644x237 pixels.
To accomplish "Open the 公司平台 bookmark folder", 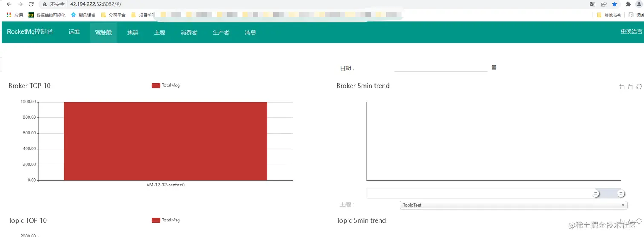I will (x=113, y=15).
